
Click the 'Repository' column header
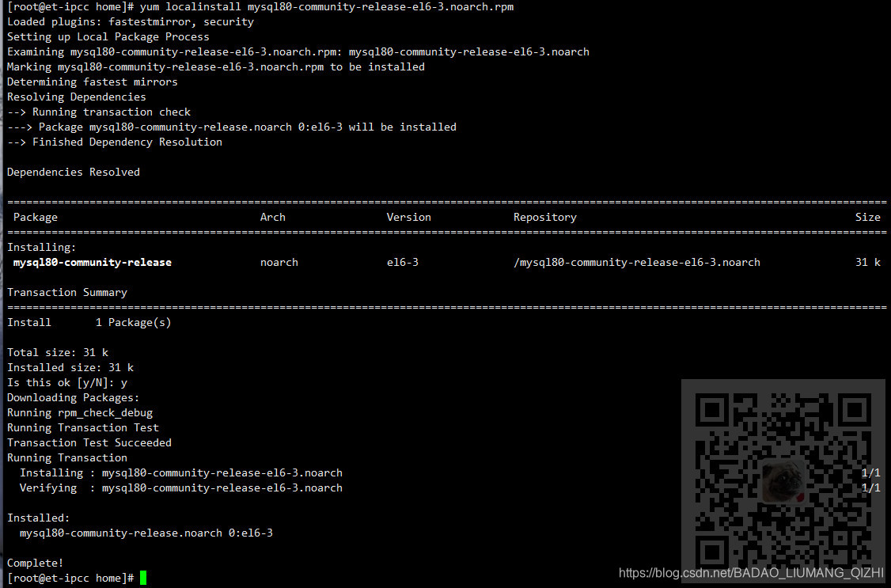pos(545,217)
